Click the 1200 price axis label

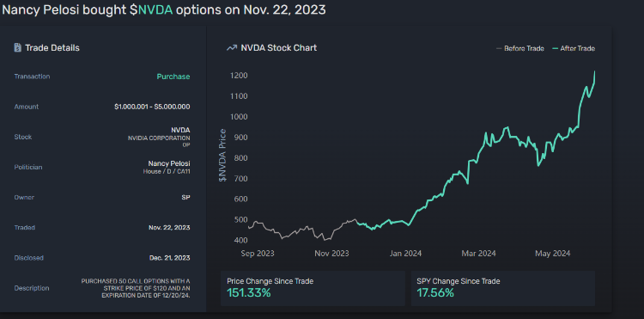pos(239,76)
